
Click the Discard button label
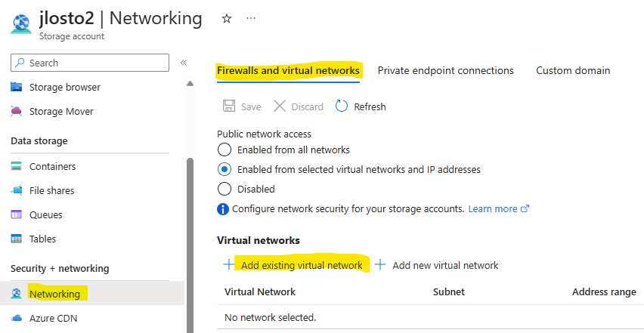pyautogui.click(x=307, y=106)
